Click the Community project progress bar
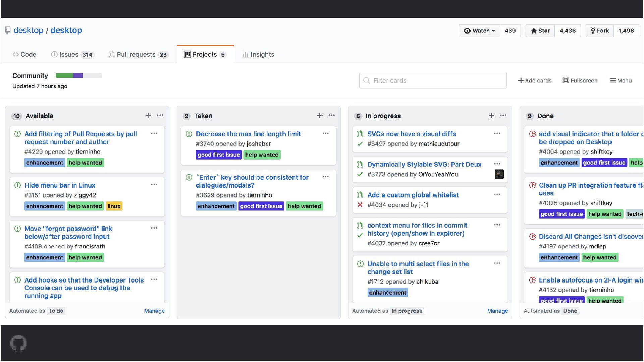 (78, 75)
